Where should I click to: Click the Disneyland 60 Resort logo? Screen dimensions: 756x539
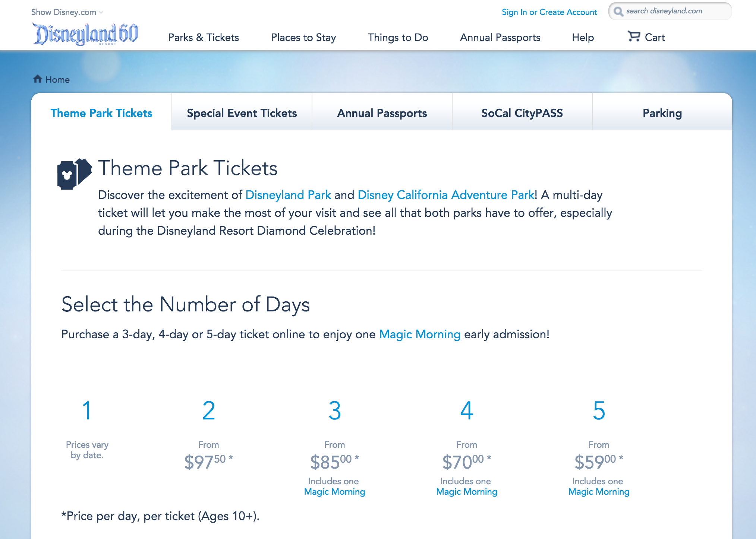[85, 34]
